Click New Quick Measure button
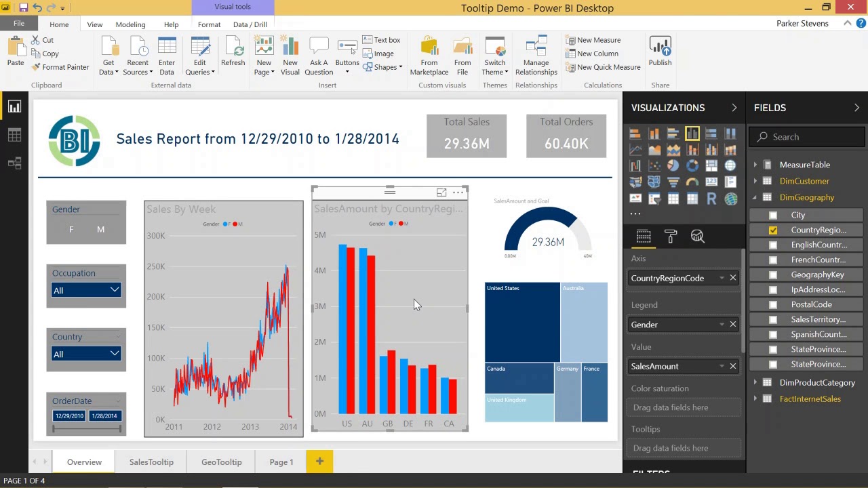This screenshot has height=488, width=868. (x=603, y=67)
